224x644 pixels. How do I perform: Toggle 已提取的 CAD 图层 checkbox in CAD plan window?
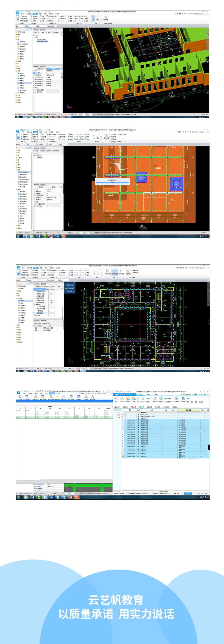[36, 328]
